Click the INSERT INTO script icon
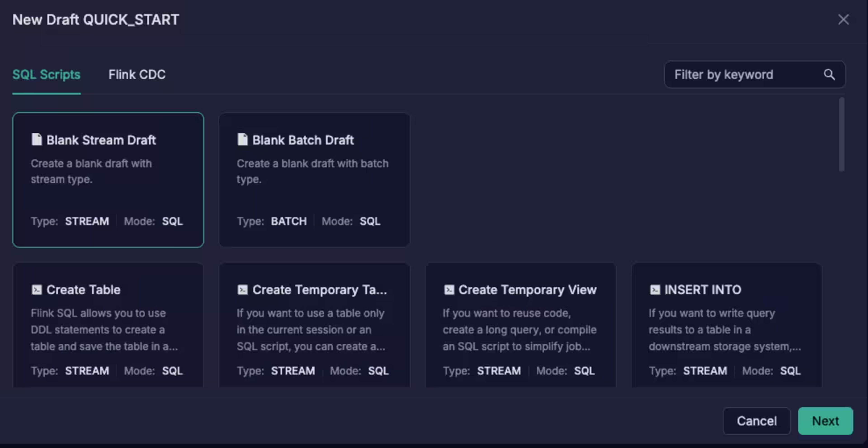This screenshot has width=868, height=448. click(655, 290)
